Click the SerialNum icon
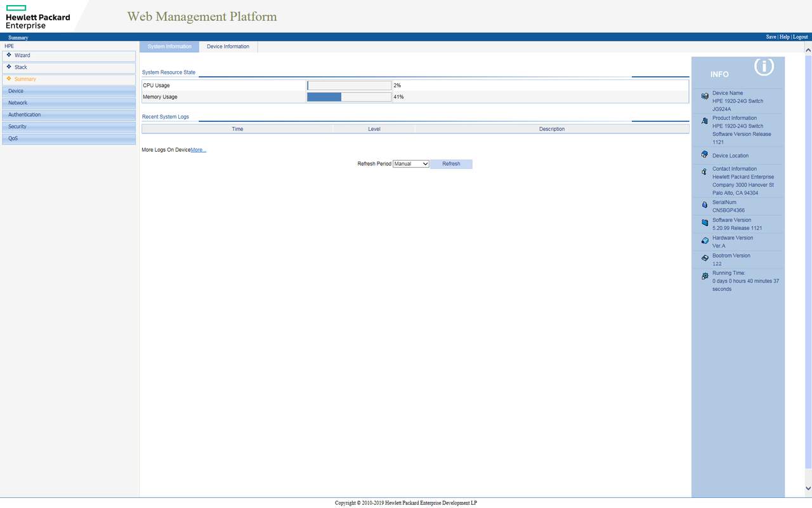Viewport: 812px width, 508px height. [x=705, y=205]
